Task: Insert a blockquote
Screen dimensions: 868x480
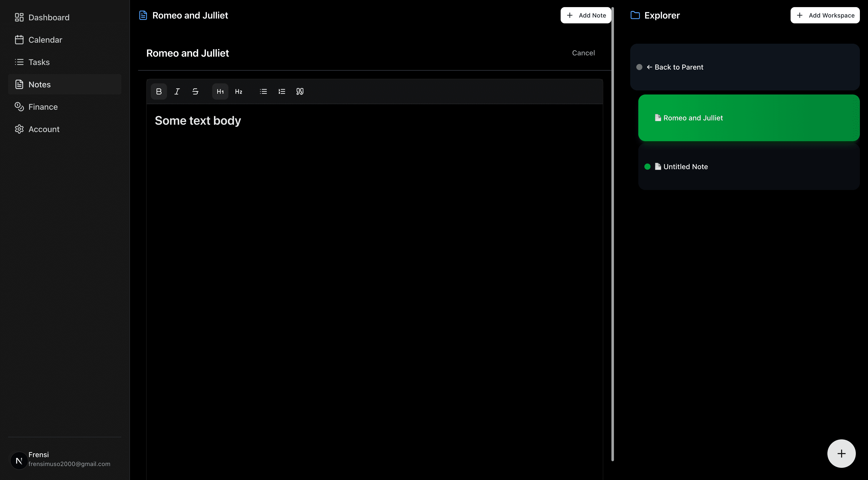Action: (299, 91)
